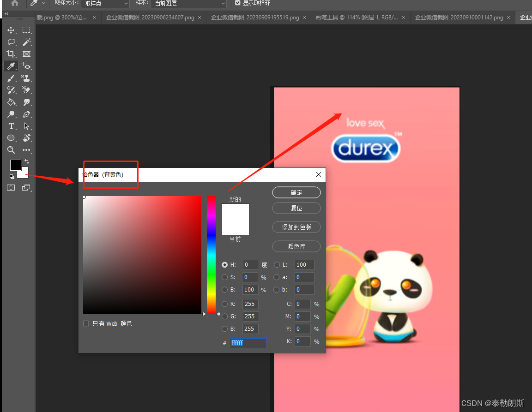Select the History Brush tool
The height and width of the screenshot is (412, 532).
point(11,90)
